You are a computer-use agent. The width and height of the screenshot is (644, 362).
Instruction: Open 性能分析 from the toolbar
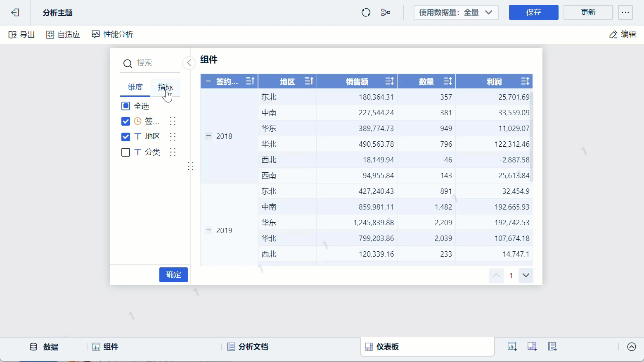pyautogui.click(x=112, y=35)
